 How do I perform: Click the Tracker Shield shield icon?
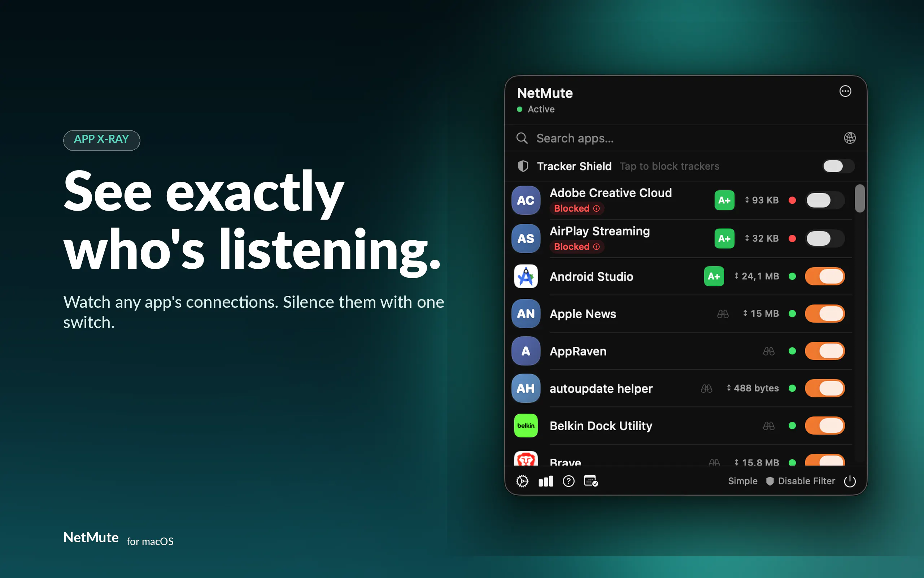coord(523,166)
